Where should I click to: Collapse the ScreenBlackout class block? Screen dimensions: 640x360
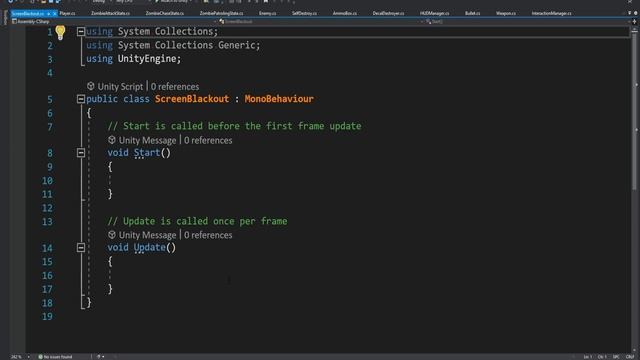tap(81, 99)
